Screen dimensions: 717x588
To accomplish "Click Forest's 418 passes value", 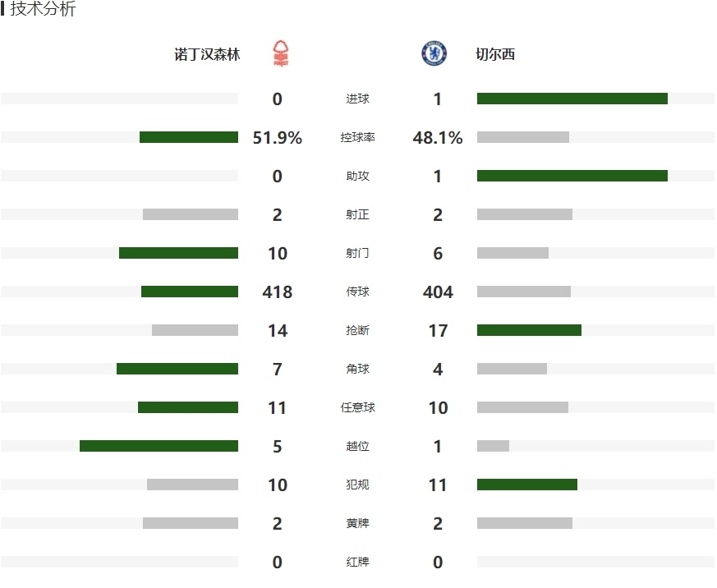I will click(x=277, y=292).
